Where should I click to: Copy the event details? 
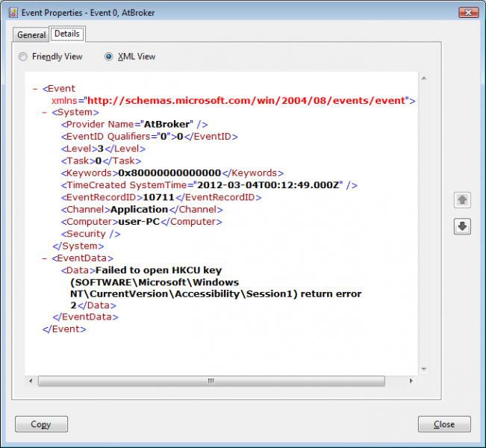41,424
